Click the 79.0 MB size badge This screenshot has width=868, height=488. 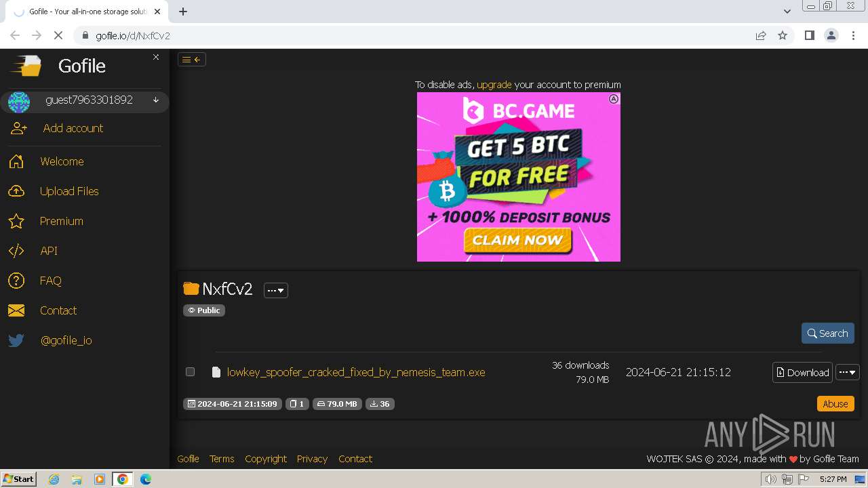click(337, 404)
